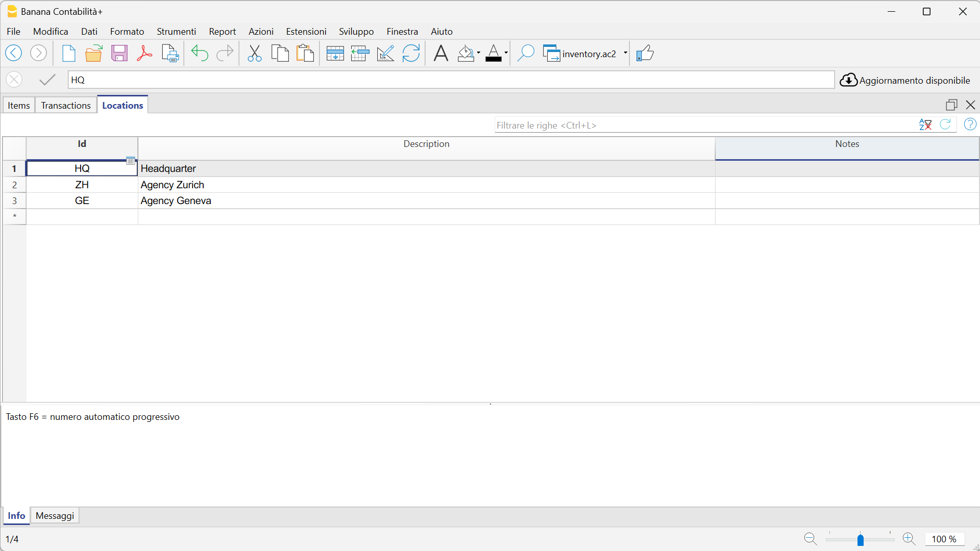Expand the text color dropdown arrow
This screenshot has width=980, height=551.
[506, 53]
